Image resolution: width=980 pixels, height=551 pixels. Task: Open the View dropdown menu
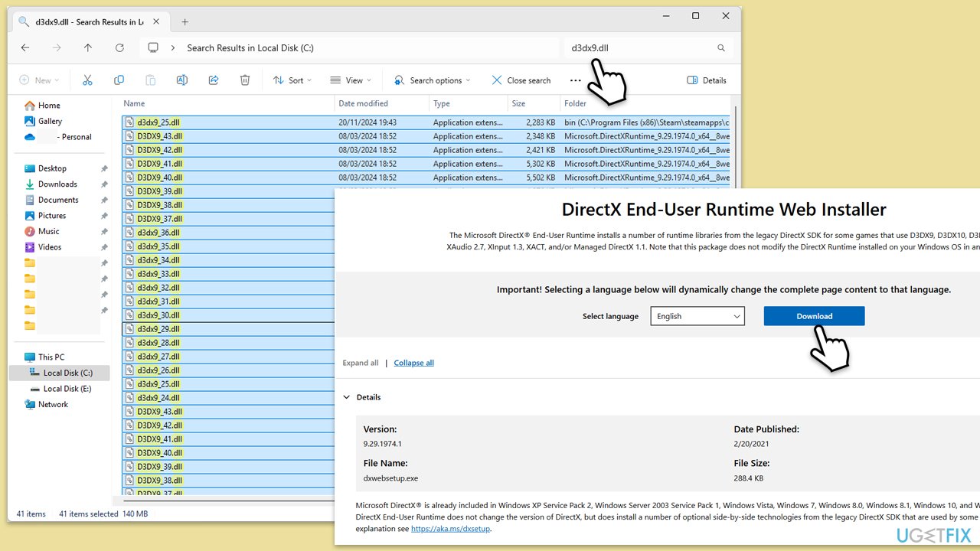[x=351, y=80]
